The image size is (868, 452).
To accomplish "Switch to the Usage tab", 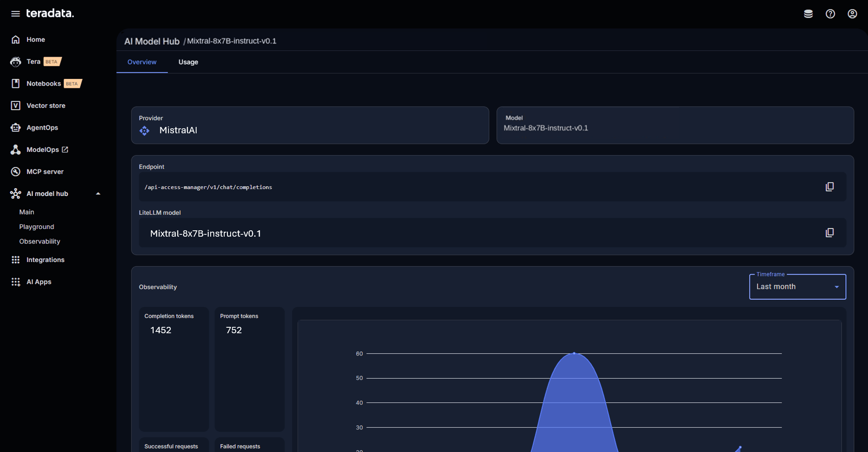I will click(188, 62).
